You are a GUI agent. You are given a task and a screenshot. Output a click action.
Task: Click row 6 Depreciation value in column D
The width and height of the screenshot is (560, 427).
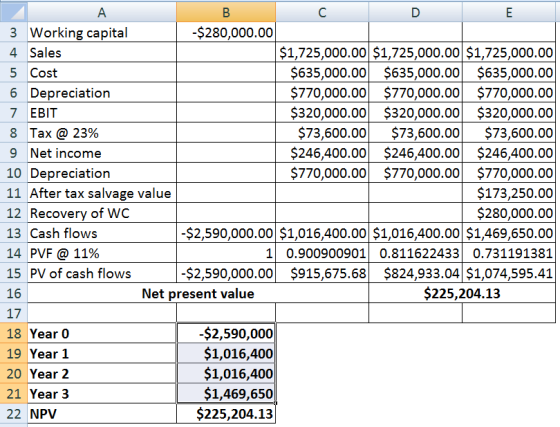(x=415, y=92)
